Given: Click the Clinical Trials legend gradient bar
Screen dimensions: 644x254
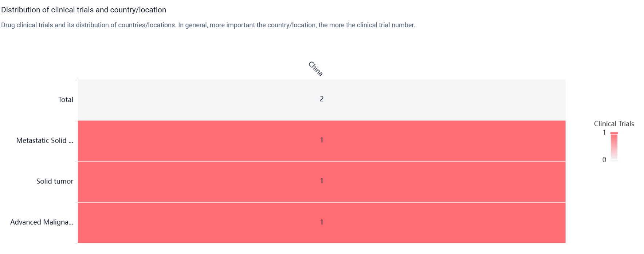Looking at the screenshot, I should coord(614,146).
